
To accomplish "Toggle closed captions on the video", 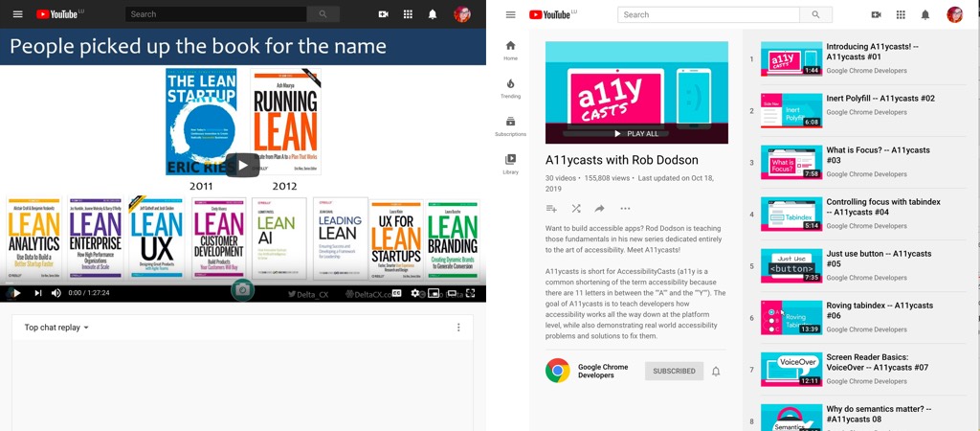I will click(396, 293).
